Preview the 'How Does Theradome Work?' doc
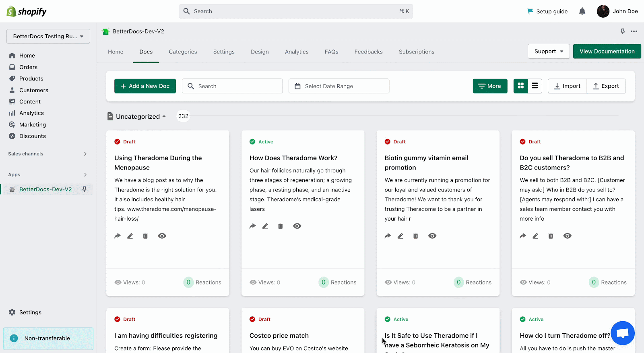The height and width of the screenshot is (353, 644). coord(297,226)
